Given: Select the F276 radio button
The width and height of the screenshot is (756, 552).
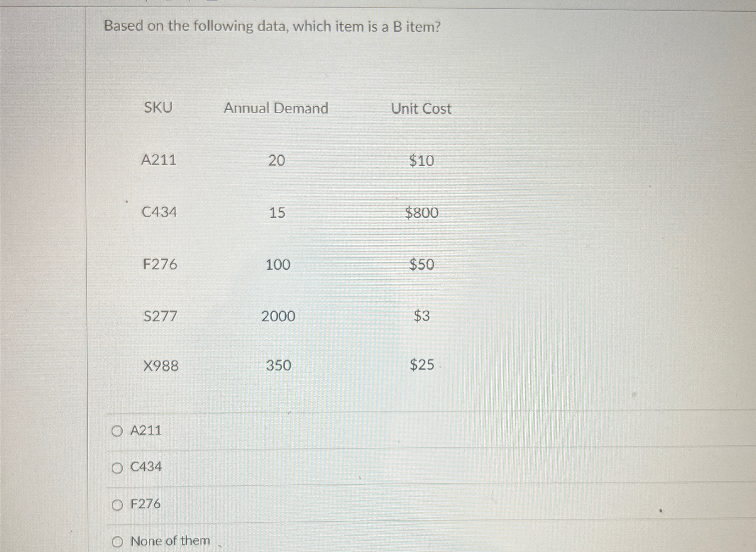Looking at the screenshot, I should [x=119, y=504].
